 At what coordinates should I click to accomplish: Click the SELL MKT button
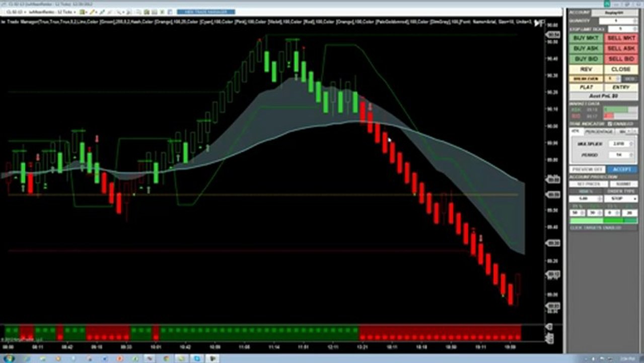point(621,38)
